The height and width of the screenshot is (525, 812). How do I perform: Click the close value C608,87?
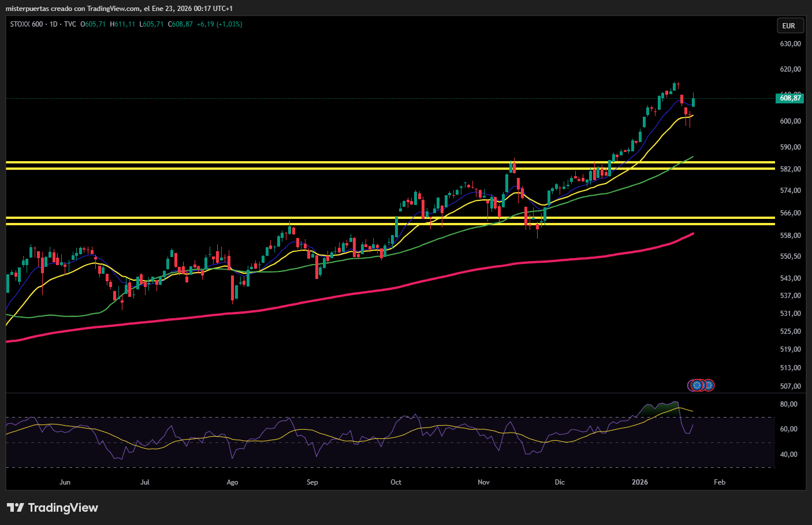pyautogui.click(x=180, y=24)
